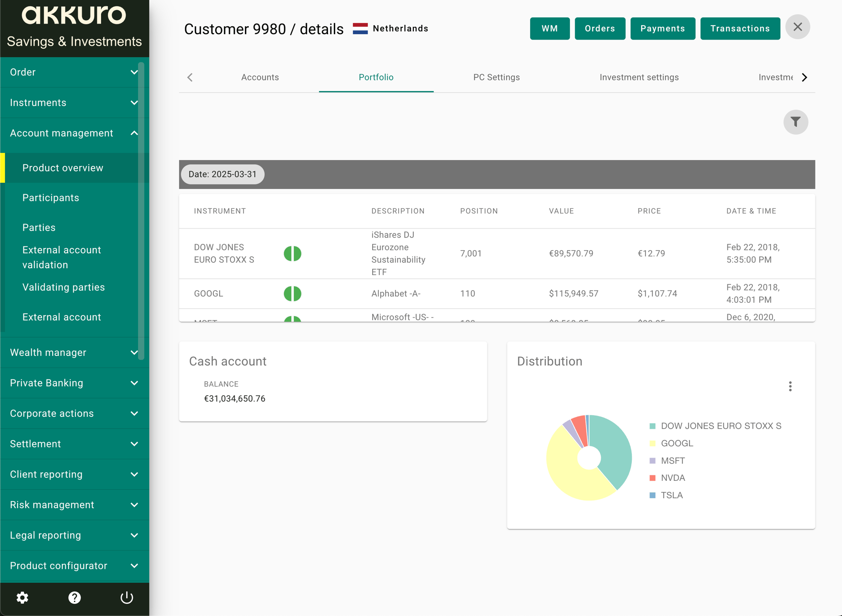Expand the Legal reporting menu
Screen dimensions: 842x616
click(x=75, y=535)
